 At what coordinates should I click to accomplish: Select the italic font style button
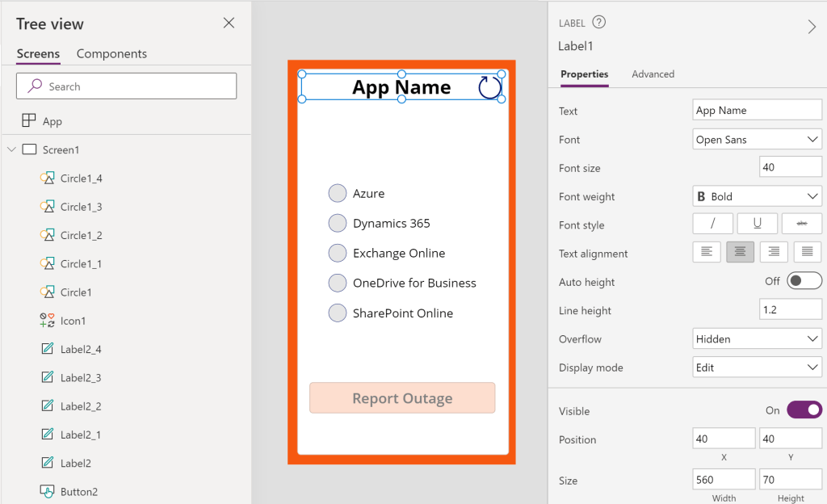coord(712,224)
